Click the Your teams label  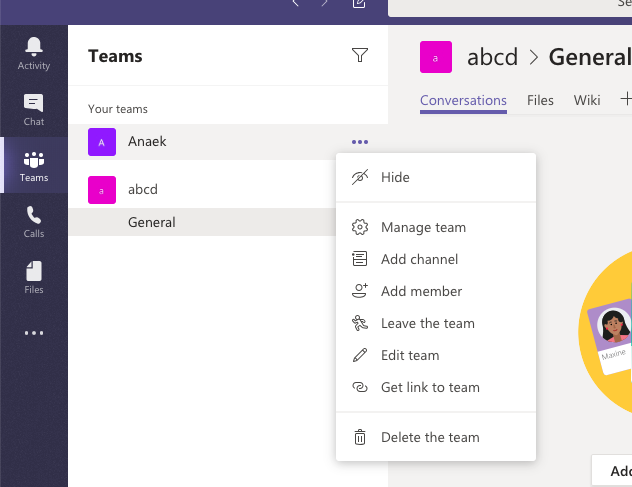[x=118, y=109]
